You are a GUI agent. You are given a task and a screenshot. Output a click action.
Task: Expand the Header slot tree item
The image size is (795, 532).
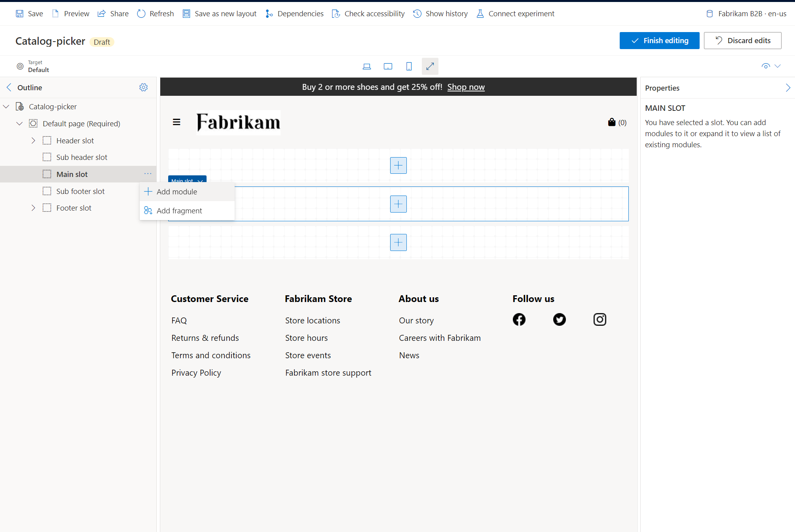point(32,140)
